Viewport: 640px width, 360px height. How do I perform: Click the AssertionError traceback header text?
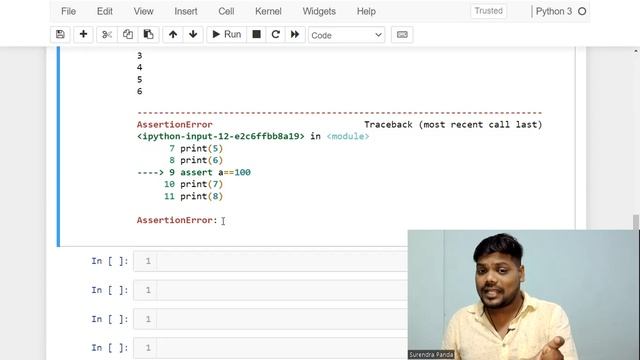[x=175, y=124]
